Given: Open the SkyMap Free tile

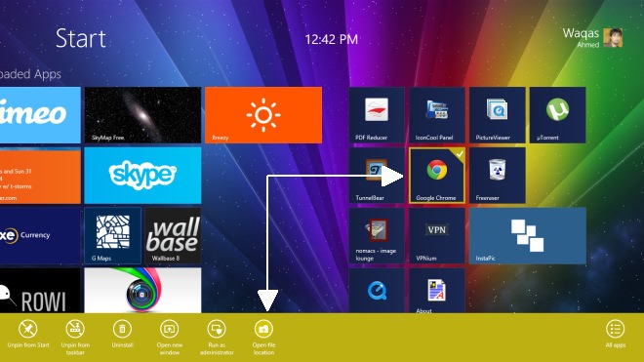Looking at the screenshot, I should [142, 115].
